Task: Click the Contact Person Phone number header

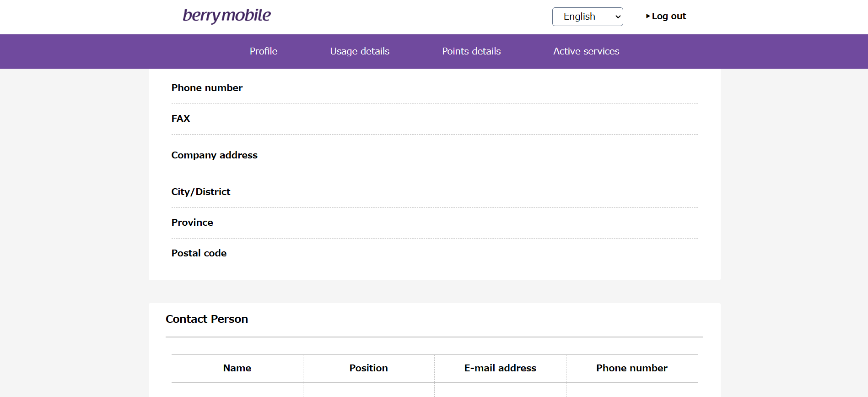Action: point(632,368)
